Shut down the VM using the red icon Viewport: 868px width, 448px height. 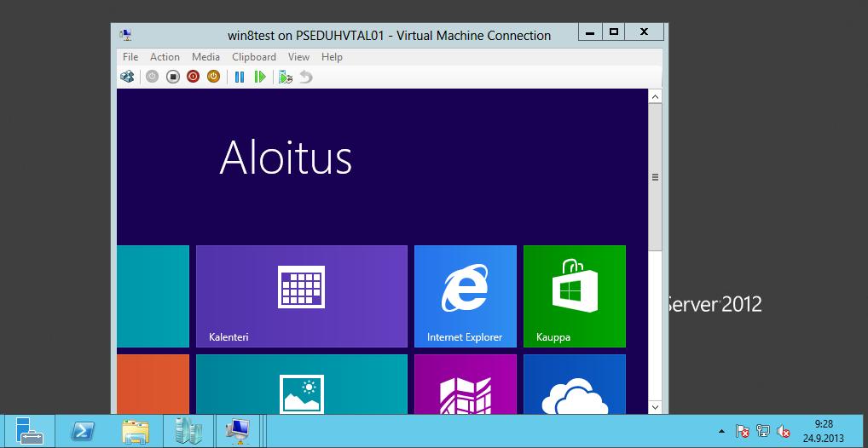point(193,77)
